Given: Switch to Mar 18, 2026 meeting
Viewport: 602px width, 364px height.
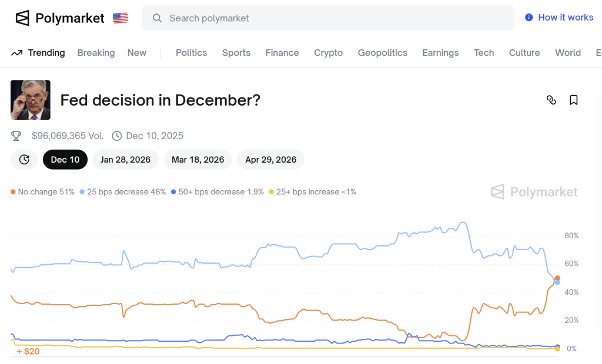Looking at the screenshot, I should pyautogui.click(x=198, y=160).
